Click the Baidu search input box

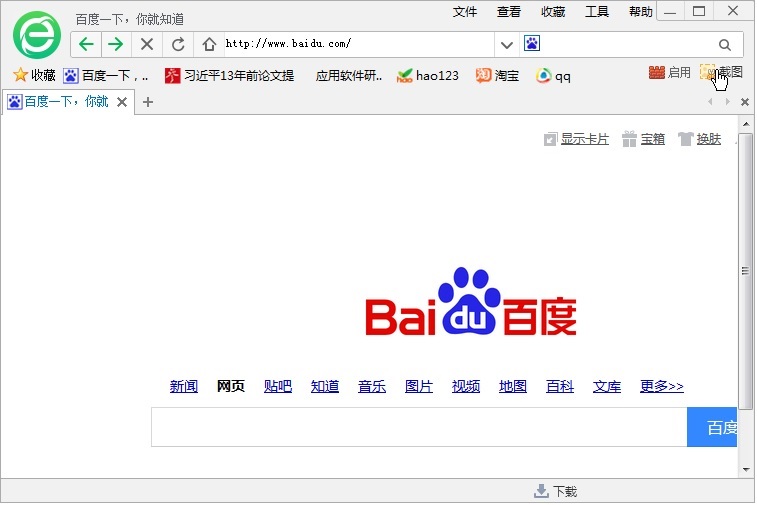(419, 427)
